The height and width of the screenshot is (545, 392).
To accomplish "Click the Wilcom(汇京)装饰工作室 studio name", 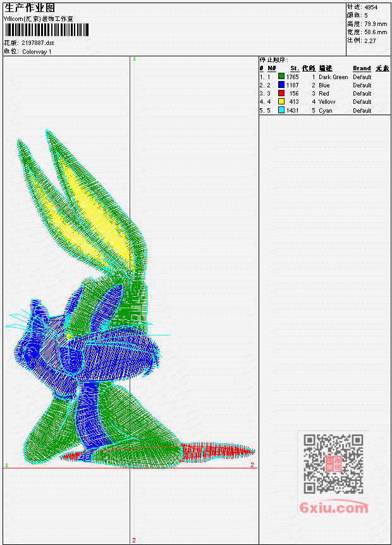I will click(x=39, y=19).
